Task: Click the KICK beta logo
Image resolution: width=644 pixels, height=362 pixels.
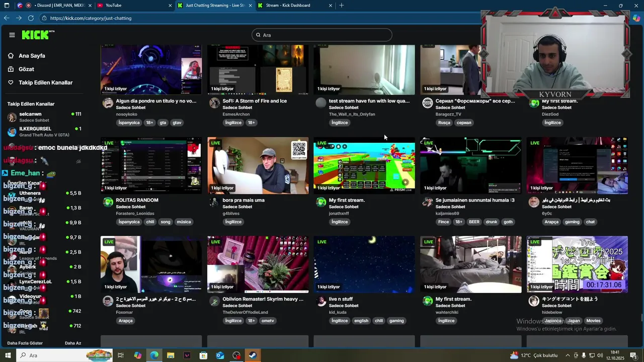Action: (x=38, y=35)
